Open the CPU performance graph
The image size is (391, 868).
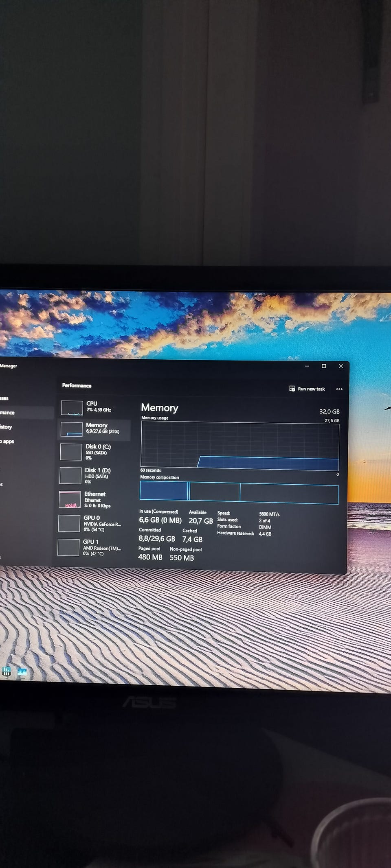(94, 407)
